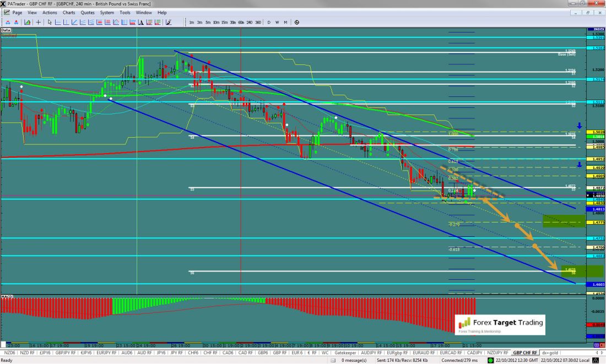Viewport: 606px width, 364px height.
Task: Open the Gatekeeper tab
Action: pyautogui.click(x=344, y=352)
